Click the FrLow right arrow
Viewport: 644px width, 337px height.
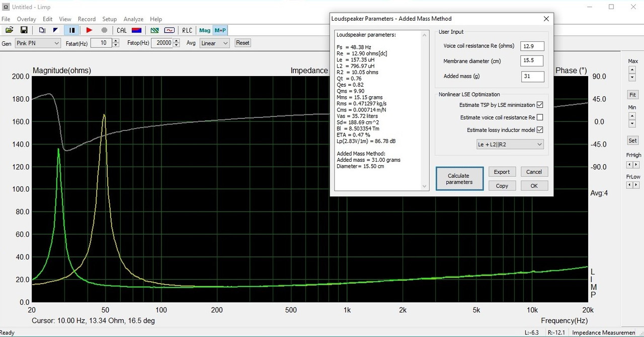point(636,185)
